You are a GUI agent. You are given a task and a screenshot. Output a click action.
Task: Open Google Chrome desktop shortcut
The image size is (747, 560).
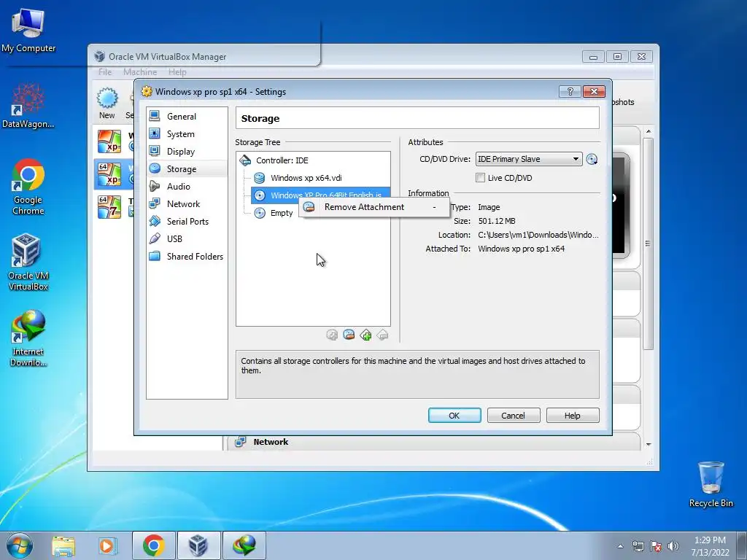[28, 187]
